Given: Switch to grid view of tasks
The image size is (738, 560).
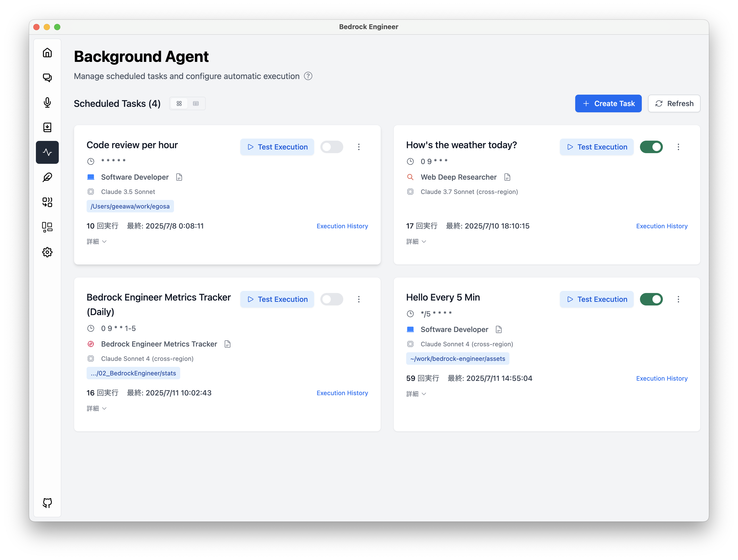Looking at the screenshot, I should pyautogui.click(x=179, y=103).
